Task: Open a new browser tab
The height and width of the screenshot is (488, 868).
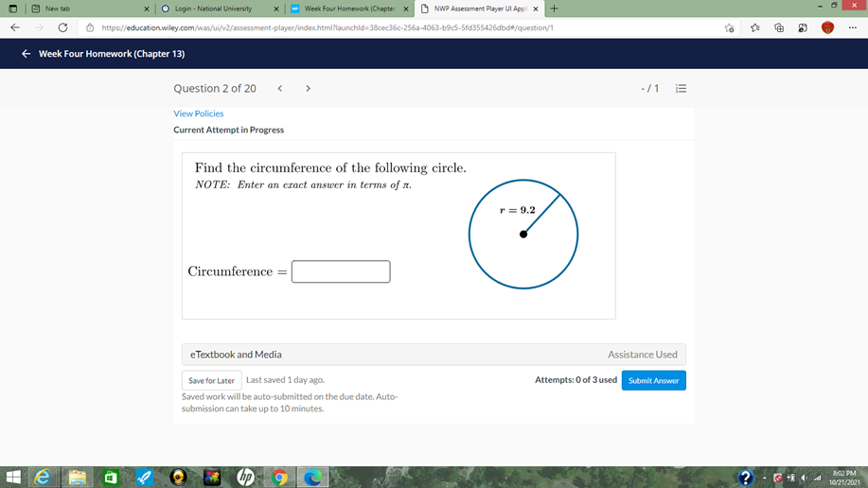Action: (x=554, y=9)
